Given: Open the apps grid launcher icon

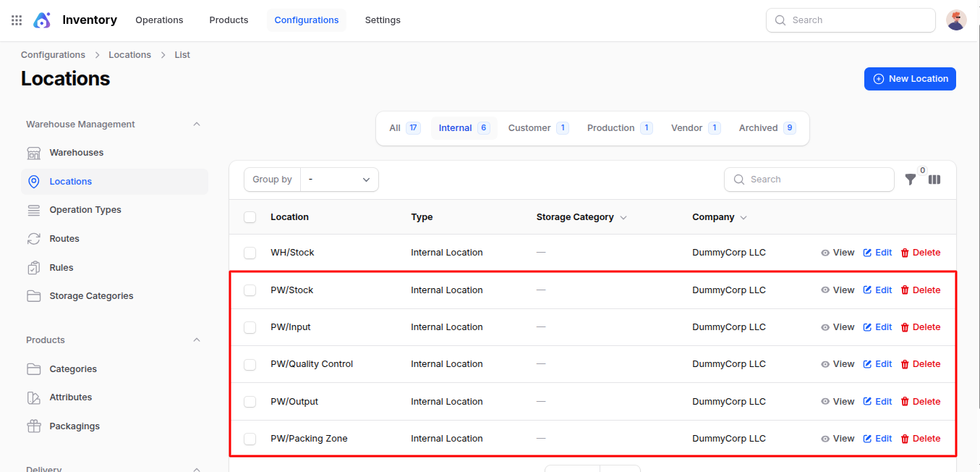Looking at the screenshot, I should (x=17, y=20).
